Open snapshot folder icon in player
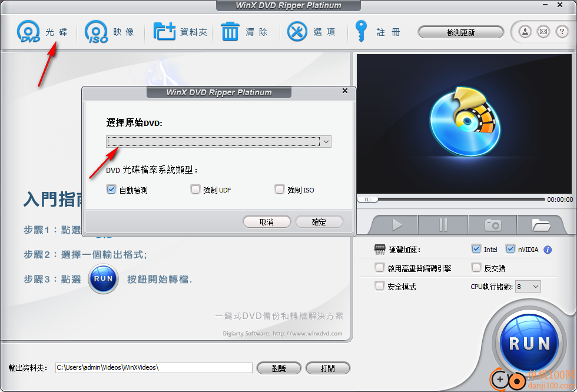 click(540, 224)
